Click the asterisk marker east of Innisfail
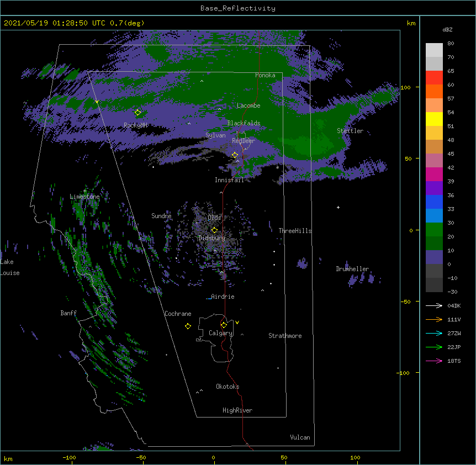Screen dimensions: 476x465 click(x=277, y=167)
